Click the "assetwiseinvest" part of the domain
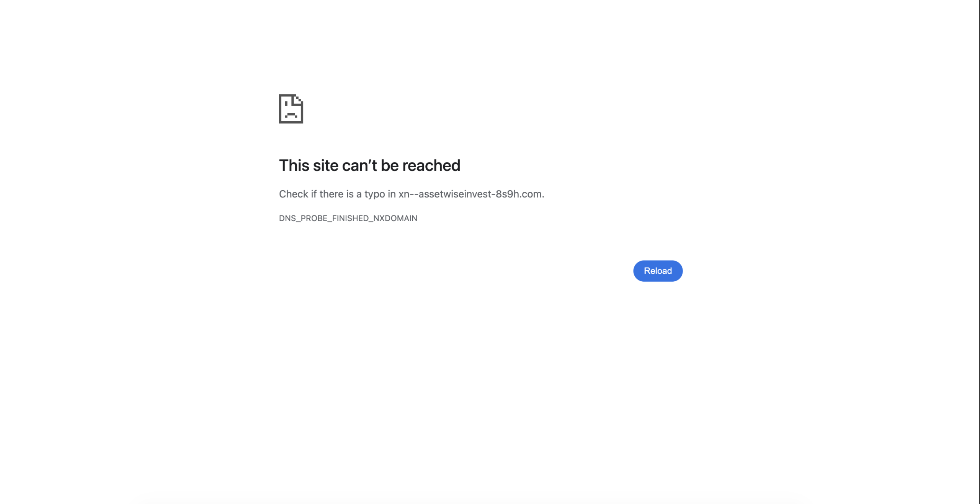This screenshot has height=504, width=980. pos(455,194)
